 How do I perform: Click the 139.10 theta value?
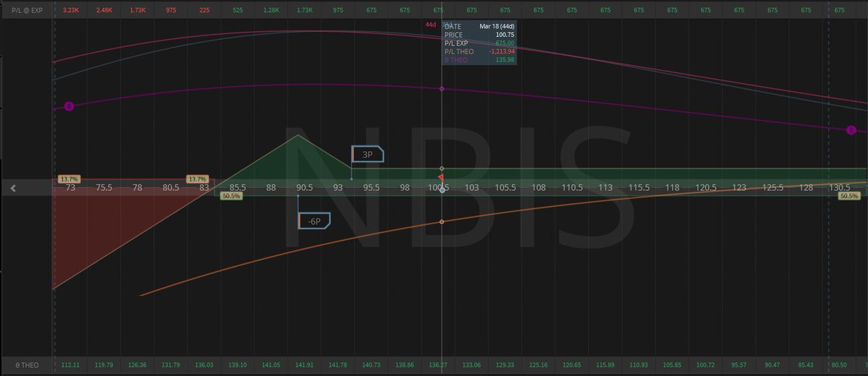238,366
